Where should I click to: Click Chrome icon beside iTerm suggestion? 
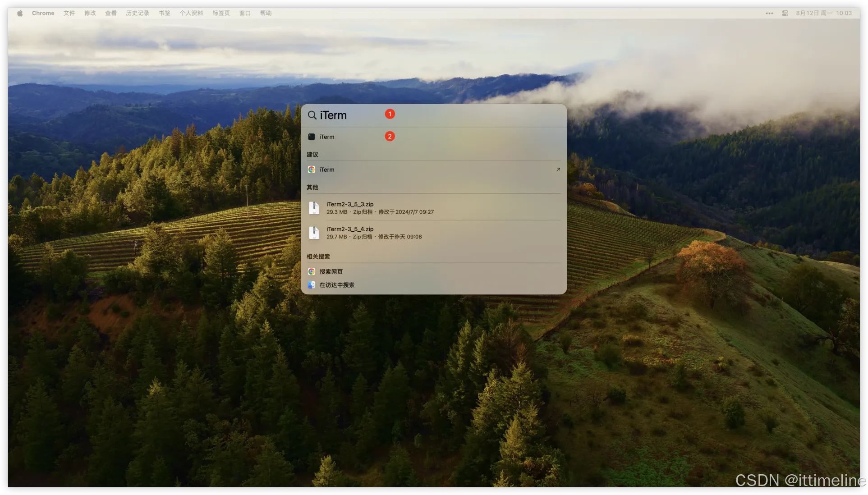[x=312, y=170]
